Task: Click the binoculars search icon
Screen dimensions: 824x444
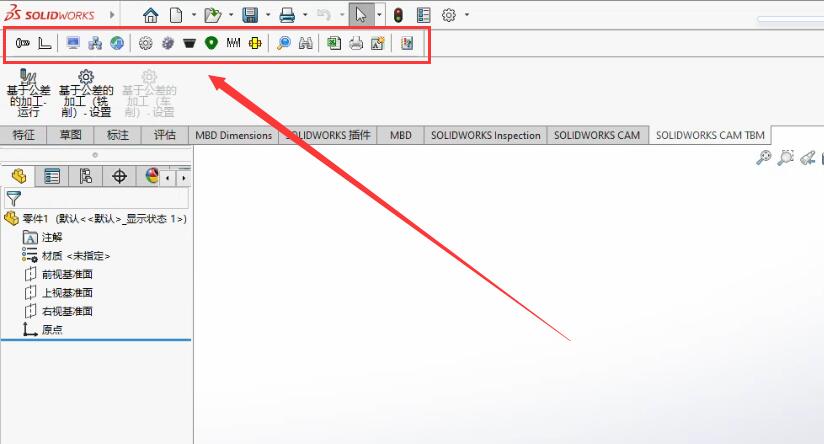Action: [x=306, y=43]
